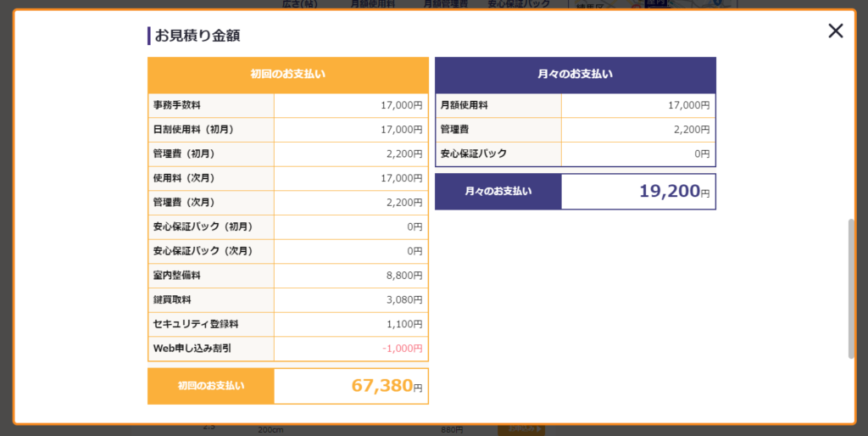Select the orange 初回のお支払い table header
The image size is (868, 436).
point(287,75)
